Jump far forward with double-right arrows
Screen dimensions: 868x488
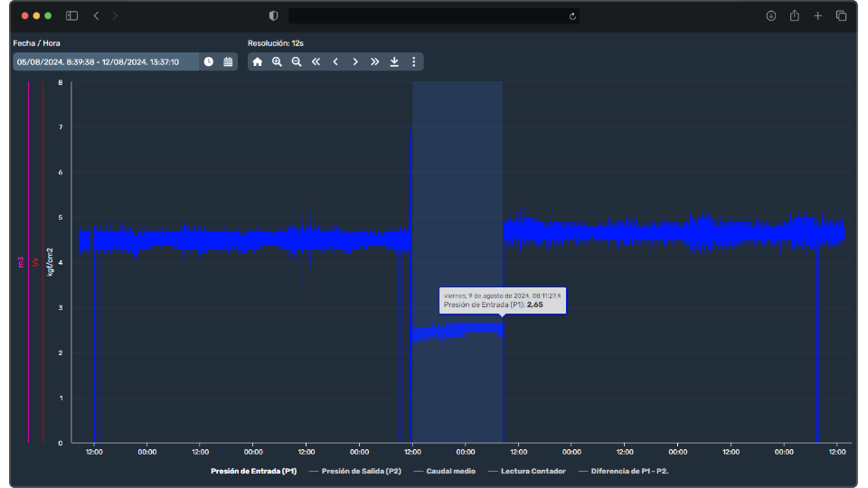pos(374,61)
